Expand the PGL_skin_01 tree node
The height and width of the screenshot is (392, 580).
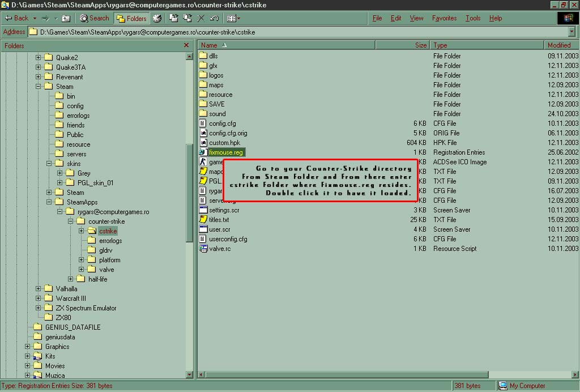(x=59, y=182)
